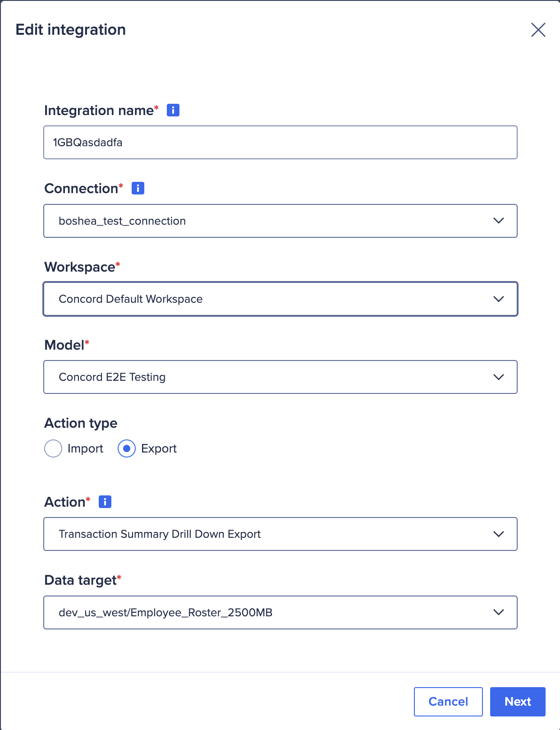Screen dimensions: 560x730
Task: Click the Edit integration dialog title
Action: coord(71,29)
